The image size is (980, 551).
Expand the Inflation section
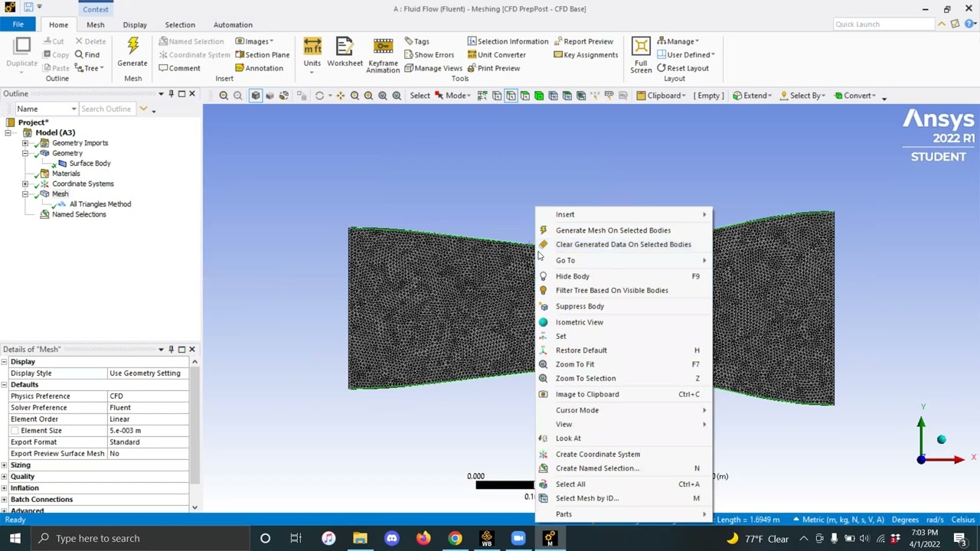pyautogui.click(x=5, y=488)
